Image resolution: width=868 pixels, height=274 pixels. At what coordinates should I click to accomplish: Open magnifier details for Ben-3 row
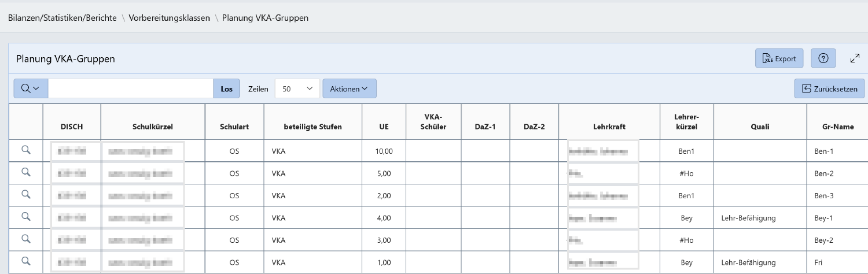point(25,195)
